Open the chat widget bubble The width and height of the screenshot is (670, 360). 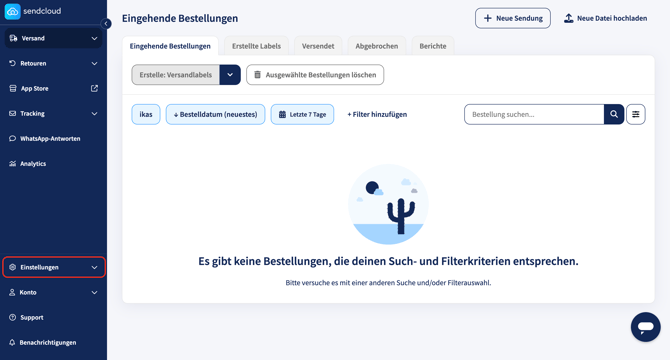(x=646, y=327)
